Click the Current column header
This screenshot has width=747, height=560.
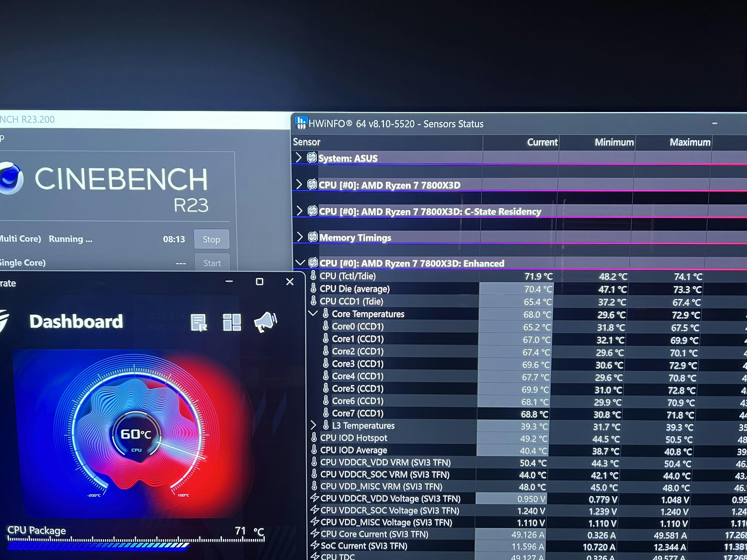(x=542, y=142)
